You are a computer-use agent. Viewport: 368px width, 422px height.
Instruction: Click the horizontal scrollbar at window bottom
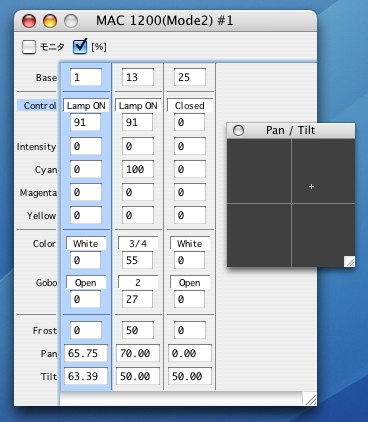pyautogui.click(x=181, y=399)
